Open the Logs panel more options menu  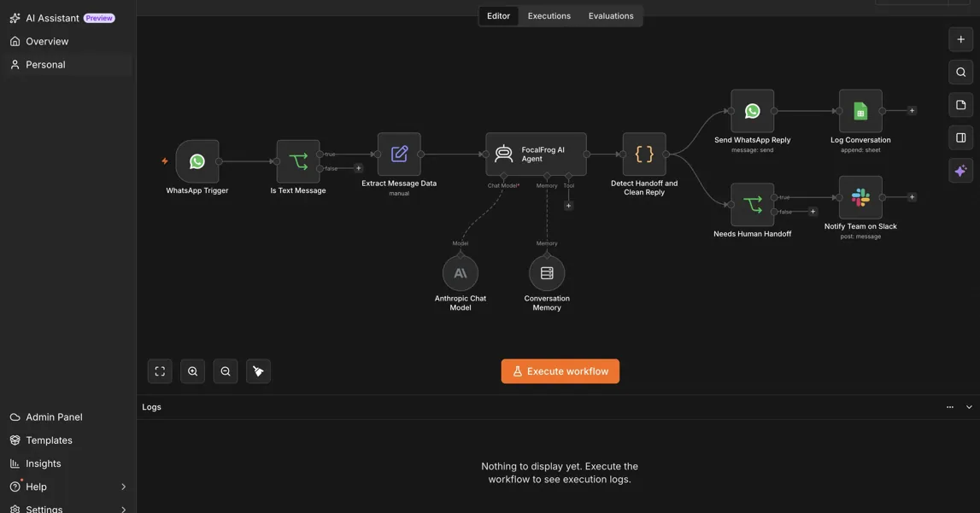tap(950, 407)
